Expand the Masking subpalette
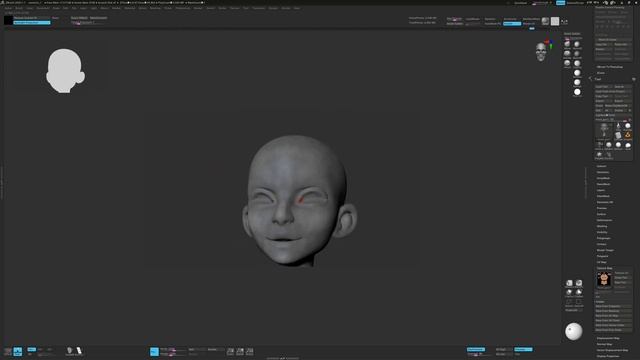The height and width of the screenshot is (360, 640). (x=602, y=226)
